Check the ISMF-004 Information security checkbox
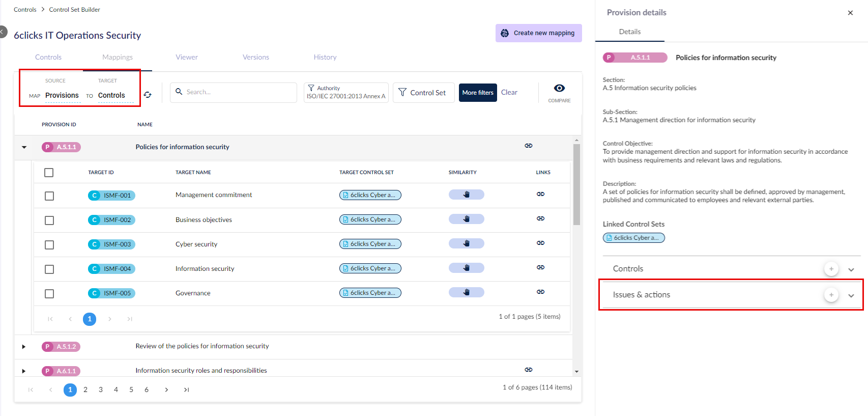This screenshot has height=416, width=868. [49, 269]
